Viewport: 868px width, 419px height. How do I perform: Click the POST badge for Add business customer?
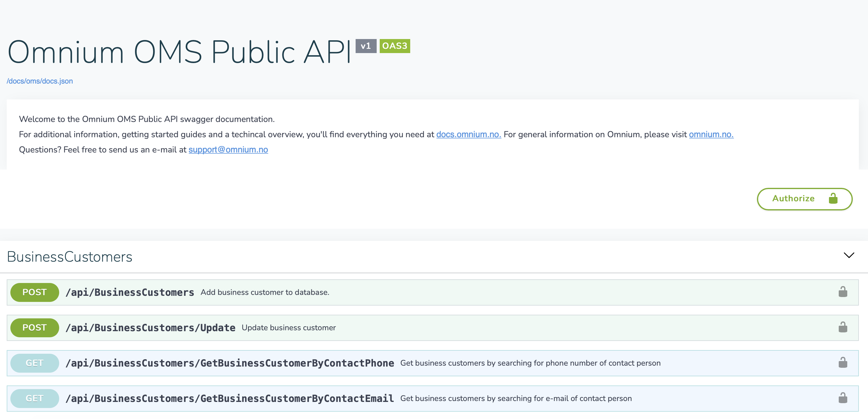point(35,292)
